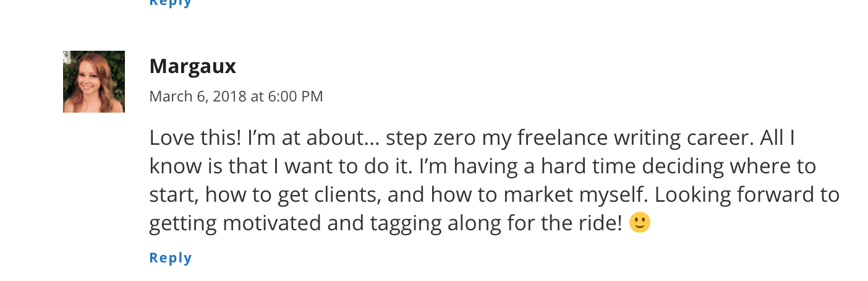The image size is (868, 281).
Task: Open the March 6, 2018 timestamp permalink
Action: tap(236, 97)
